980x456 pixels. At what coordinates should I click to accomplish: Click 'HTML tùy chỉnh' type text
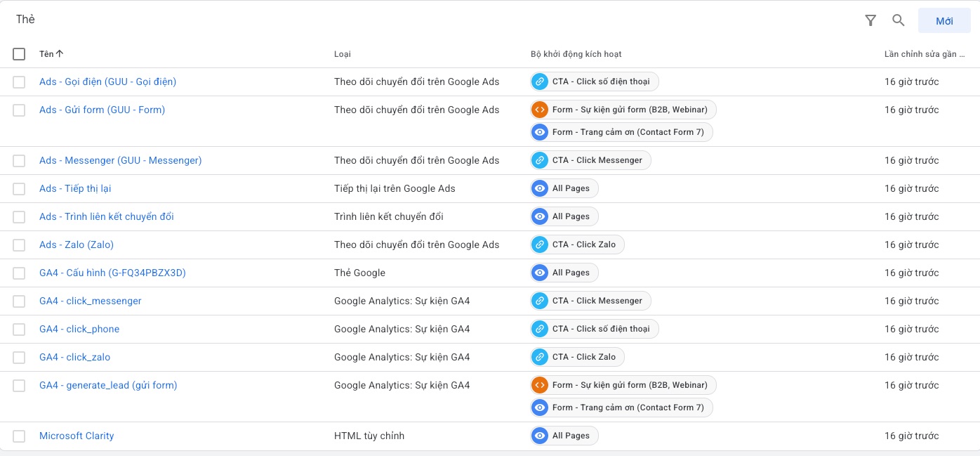(x=369, y=436)
